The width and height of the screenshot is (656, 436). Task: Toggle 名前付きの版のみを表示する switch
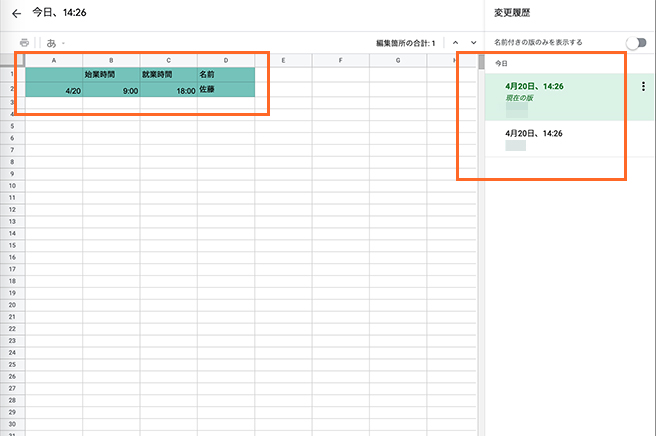pos(635,42)
